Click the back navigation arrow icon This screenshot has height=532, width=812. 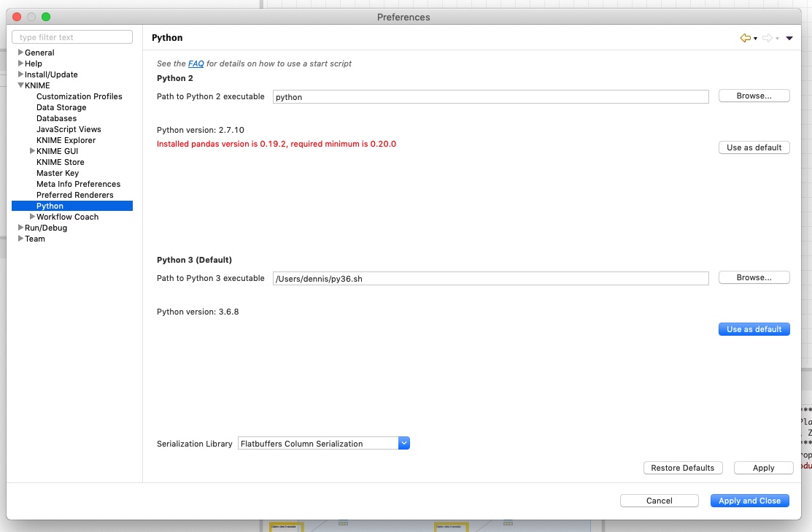coord(744,38)
